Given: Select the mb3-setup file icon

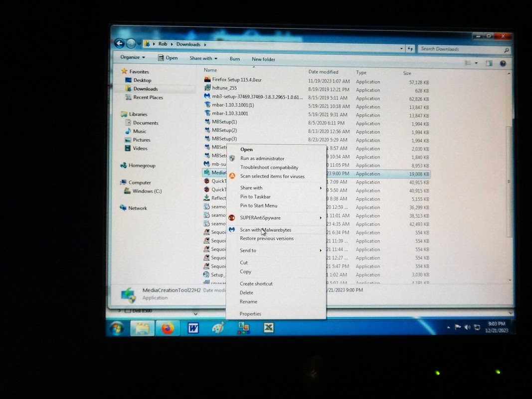Looking at the screenshot, I should [x=207, y=96].
